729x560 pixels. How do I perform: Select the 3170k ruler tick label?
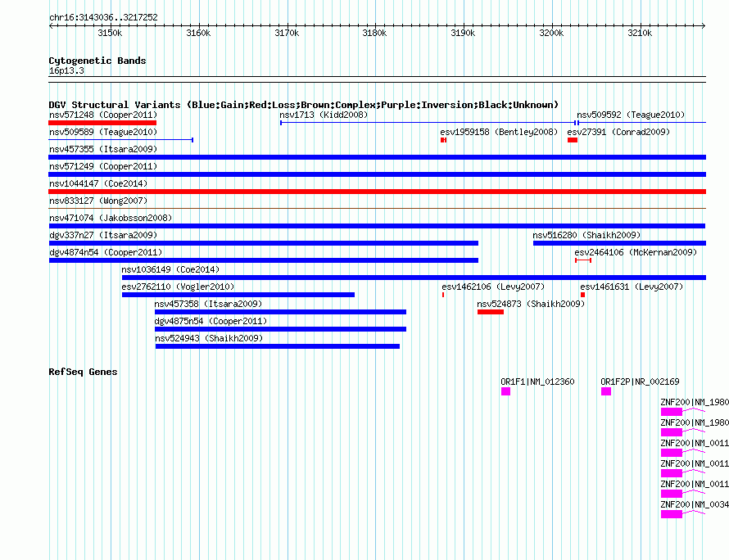[287, 33]
